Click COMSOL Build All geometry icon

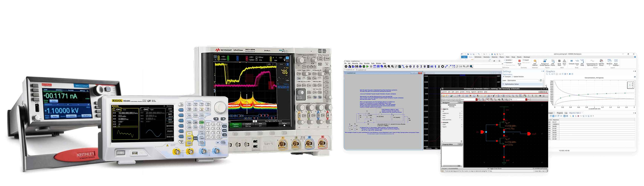(519, 62)
